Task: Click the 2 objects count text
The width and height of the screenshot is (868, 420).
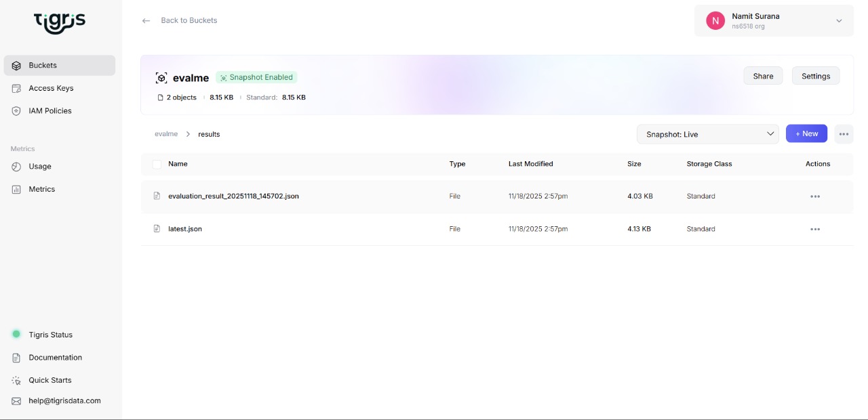Action: click(182, 98)
